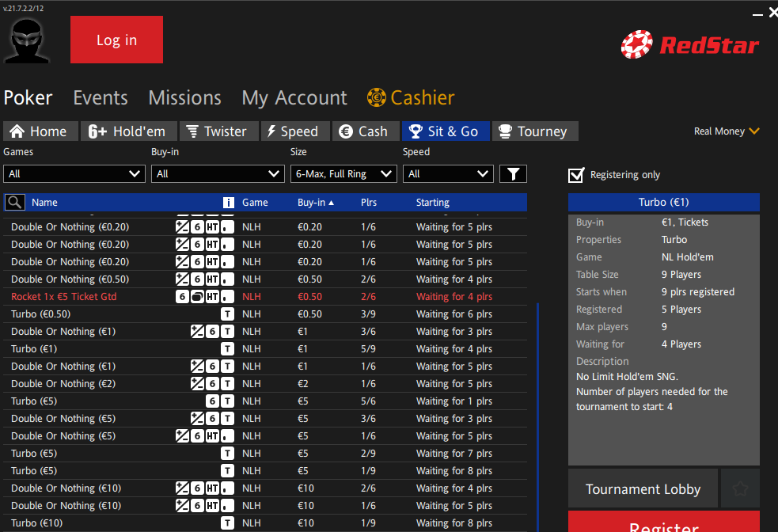The height and width of the screenshot is (532, 778).
Task: Click the Waiting for 6 plrs cell
Action: pos(454,314)
